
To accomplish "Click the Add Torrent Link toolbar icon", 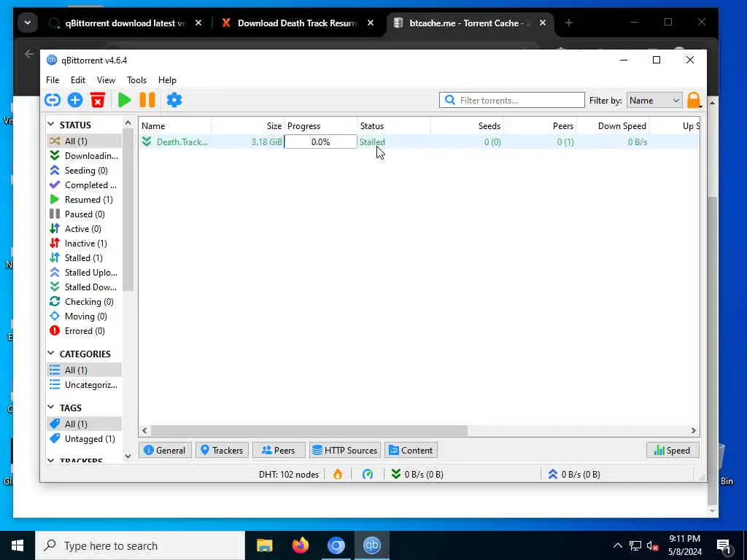I will (53, 100).
